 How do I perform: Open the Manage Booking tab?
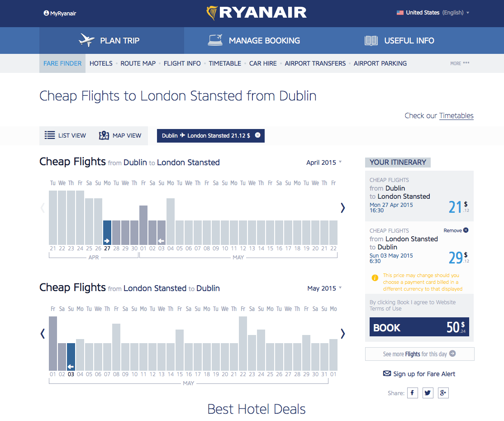tap(254, 41)
